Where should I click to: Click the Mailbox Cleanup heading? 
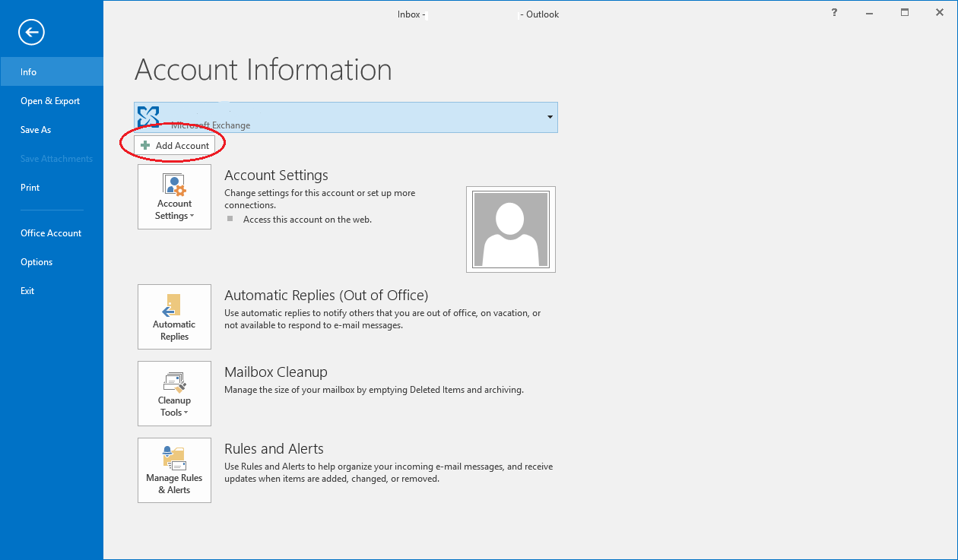[276, 372]
